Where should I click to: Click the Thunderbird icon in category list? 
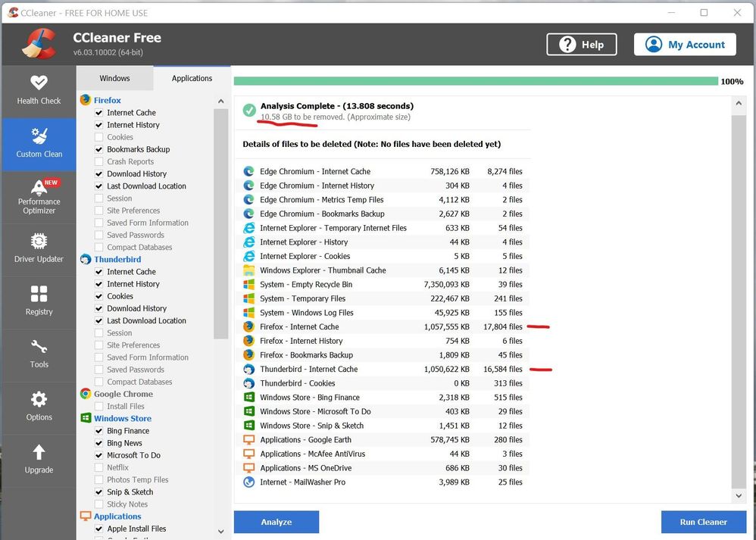(x=86, y=259)
